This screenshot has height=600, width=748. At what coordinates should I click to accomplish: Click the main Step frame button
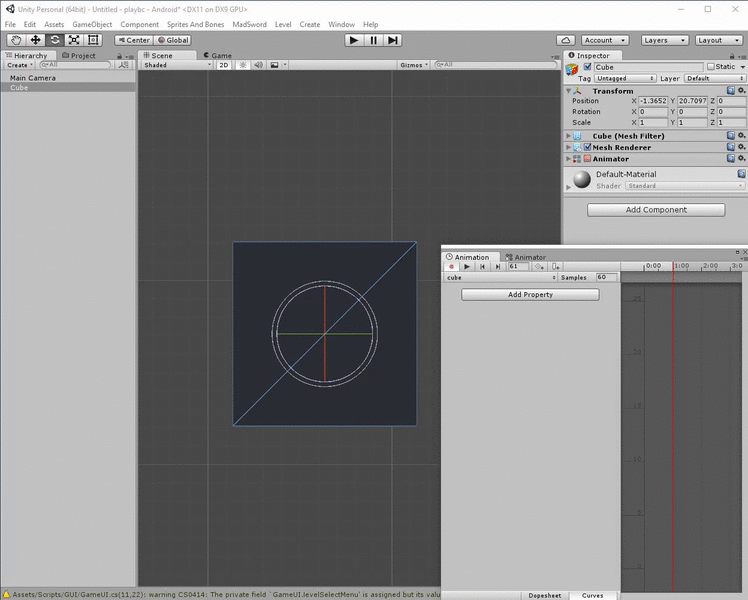pos(393,40)
